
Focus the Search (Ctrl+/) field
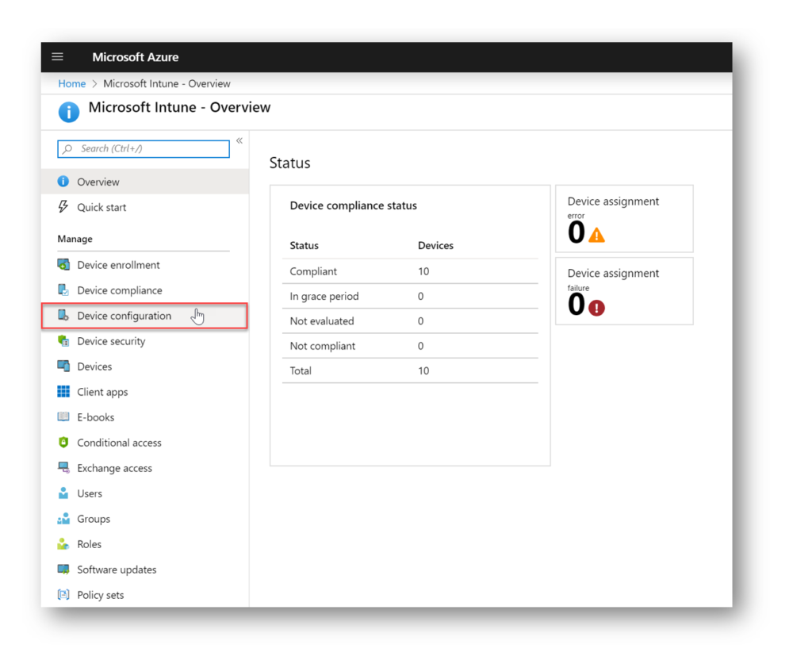coord(144,148)
